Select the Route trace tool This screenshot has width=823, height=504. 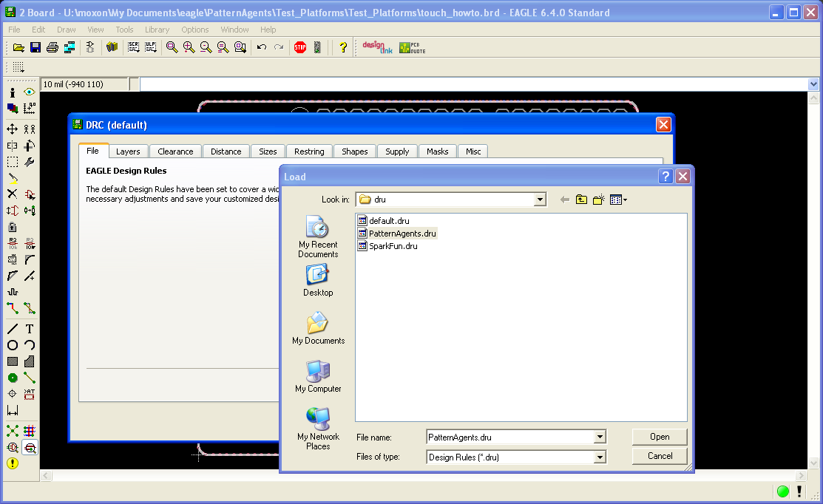pyautogui.click(x=13, y=308)
